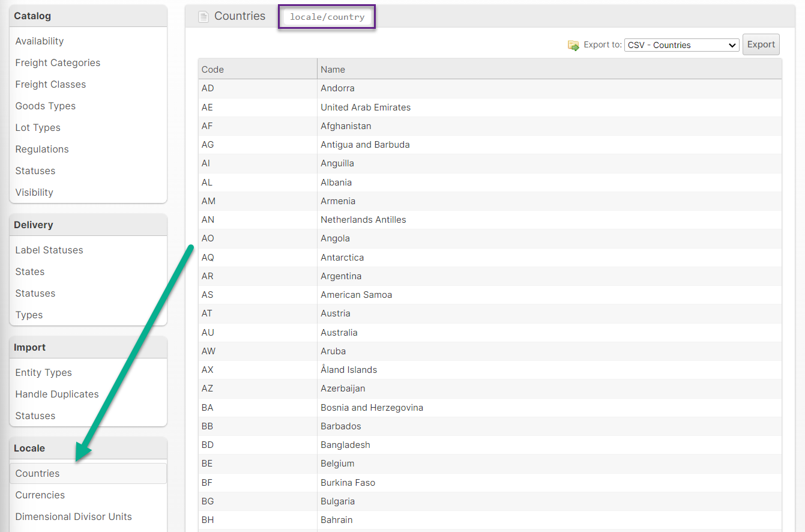Screen dimensions: 805x532
Task: Open Dimensional Divisor Units
Action: pos(73,516)
